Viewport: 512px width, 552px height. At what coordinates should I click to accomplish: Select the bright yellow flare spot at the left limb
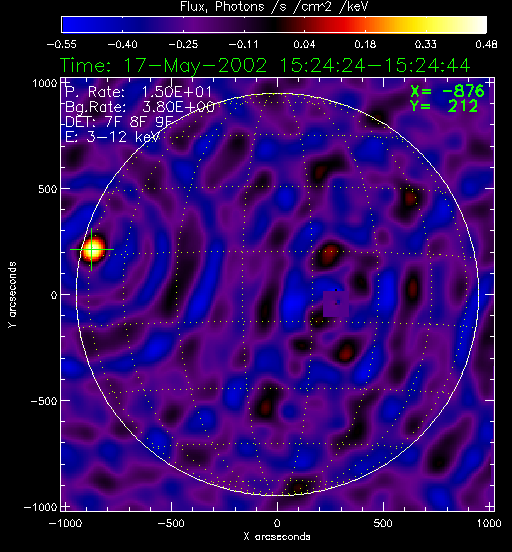tap(93, 249)
